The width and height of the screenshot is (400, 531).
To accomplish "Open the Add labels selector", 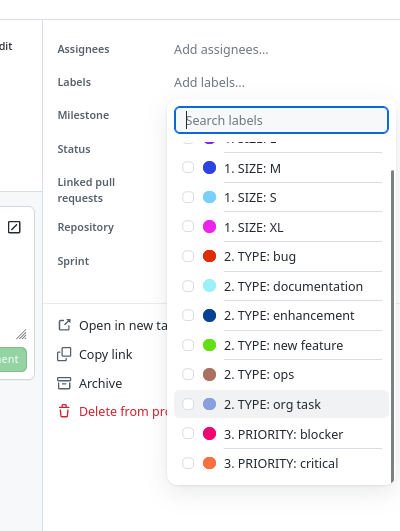I will (209, 83).
